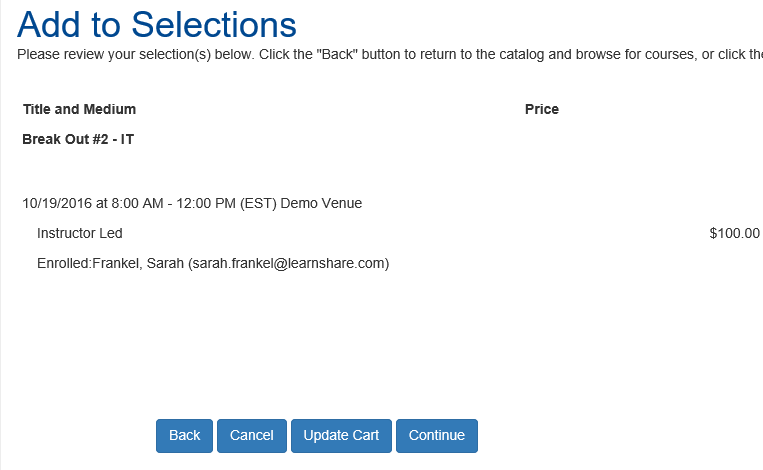Screen dimensions: 763x470
Task: Click the "Price" column header
Action: click(x=542, y=109)
